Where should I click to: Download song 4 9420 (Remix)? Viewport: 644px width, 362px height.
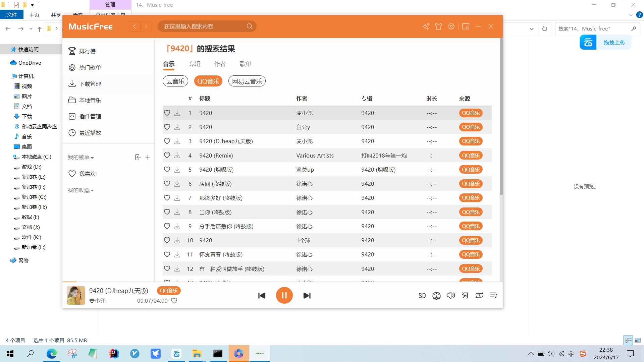(177, 156)
